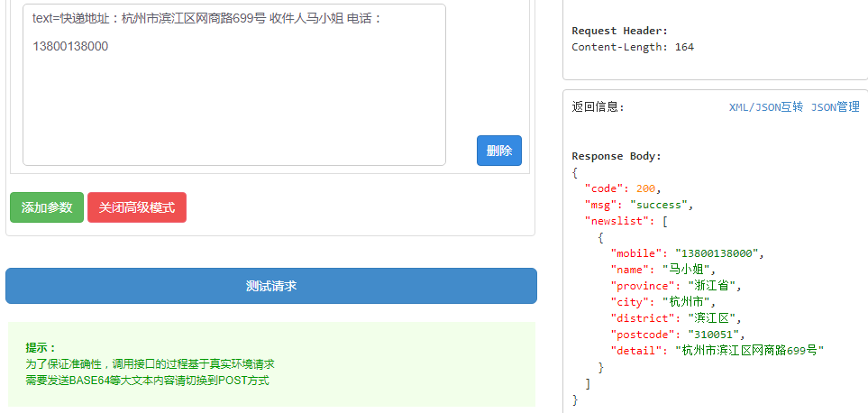Send request with 测试请求 button
Screen dimensions: 868x413
[271, 286]
